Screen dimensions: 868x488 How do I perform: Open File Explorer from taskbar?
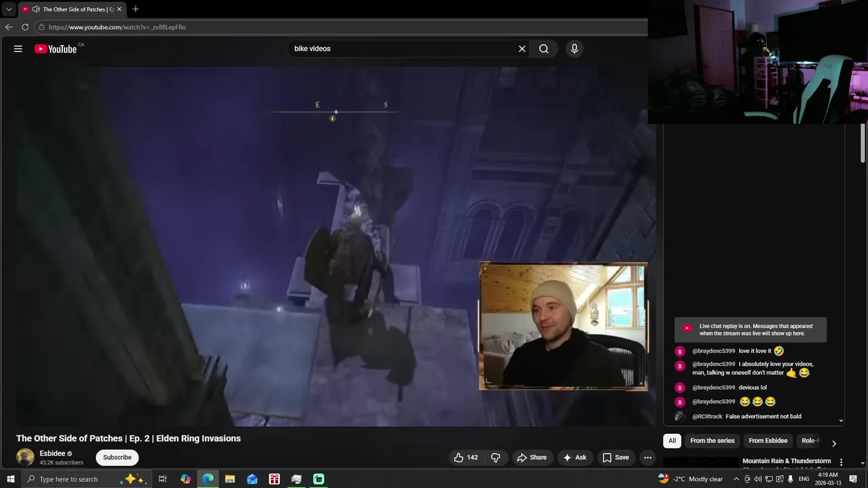coord(230,479)
